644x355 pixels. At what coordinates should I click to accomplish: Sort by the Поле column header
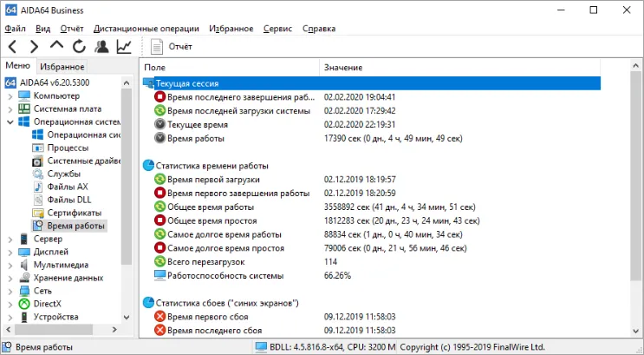(230, 68)
